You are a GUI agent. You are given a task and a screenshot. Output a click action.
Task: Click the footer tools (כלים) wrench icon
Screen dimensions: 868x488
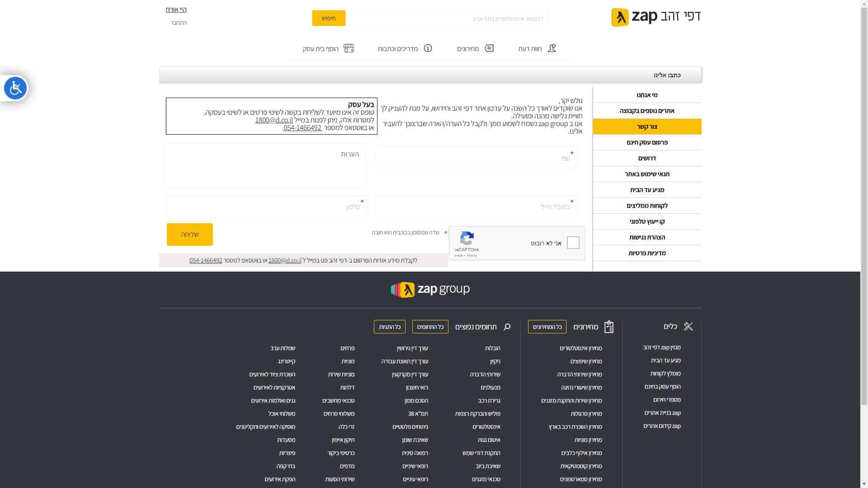pos(688,326)
